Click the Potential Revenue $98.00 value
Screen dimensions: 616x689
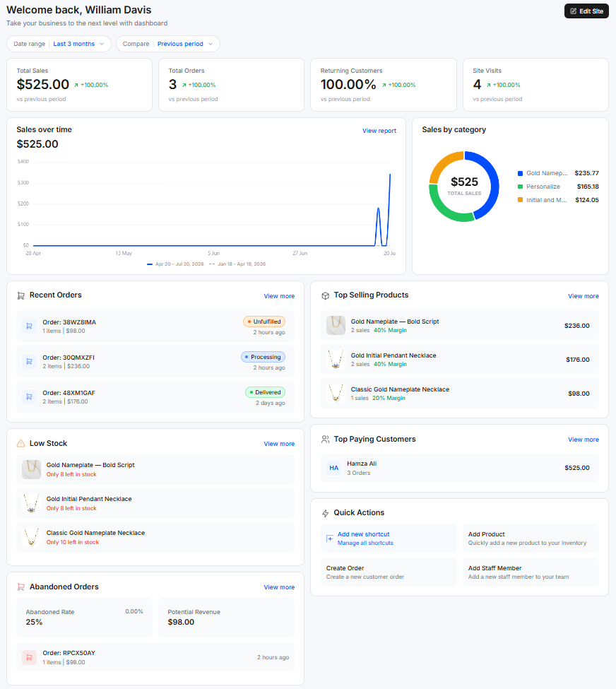181,622
